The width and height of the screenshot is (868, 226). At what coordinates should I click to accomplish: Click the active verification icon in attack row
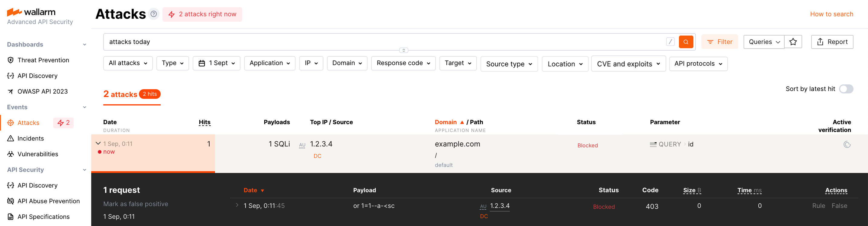click(x=847, y=144)
